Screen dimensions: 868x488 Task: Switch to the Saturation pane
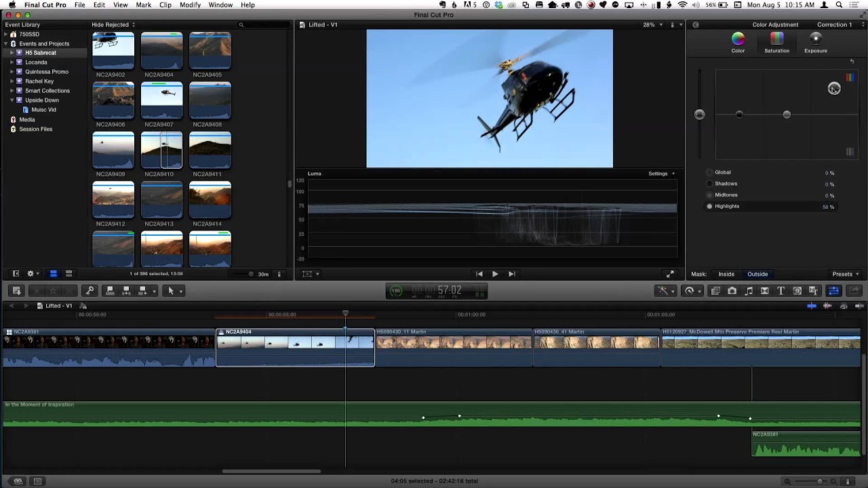click(776, 43)
